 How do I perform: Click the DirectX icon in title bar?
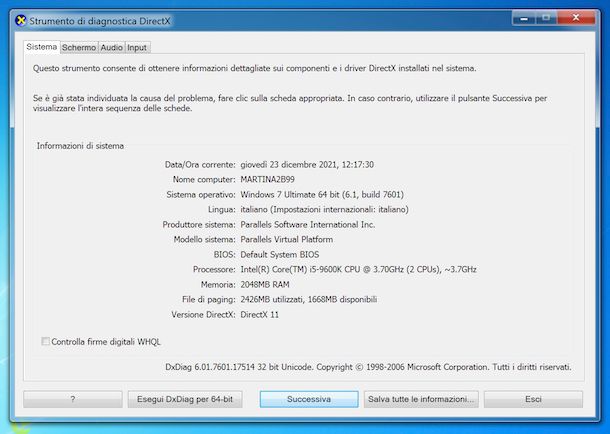[21, 20]
